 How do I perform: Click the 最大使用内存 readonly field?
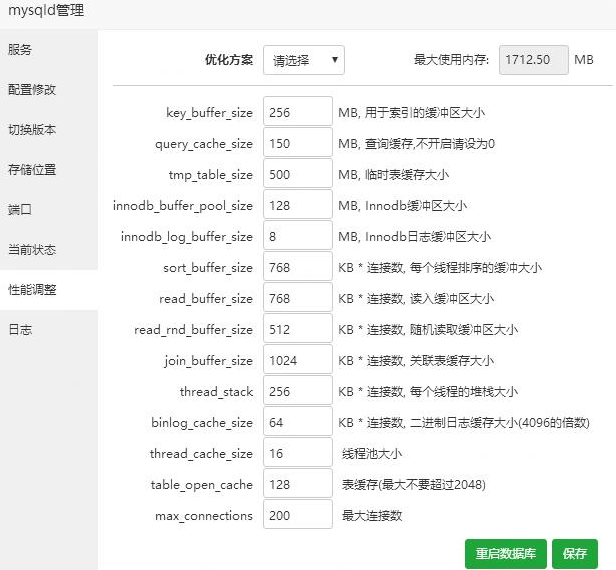tap(533, 60)
